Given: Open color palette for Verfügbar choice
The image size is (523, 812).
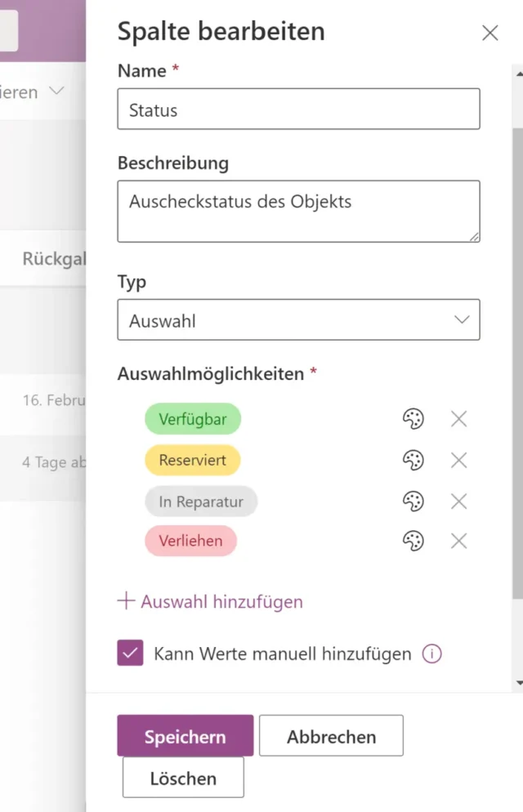Looking at the screenshot, I should click(x=413, y=419).
